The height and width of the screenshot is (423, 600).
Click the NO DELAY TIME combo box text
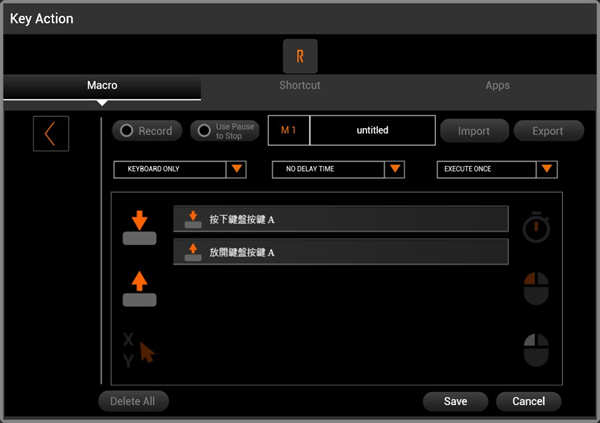coord(310,169)
